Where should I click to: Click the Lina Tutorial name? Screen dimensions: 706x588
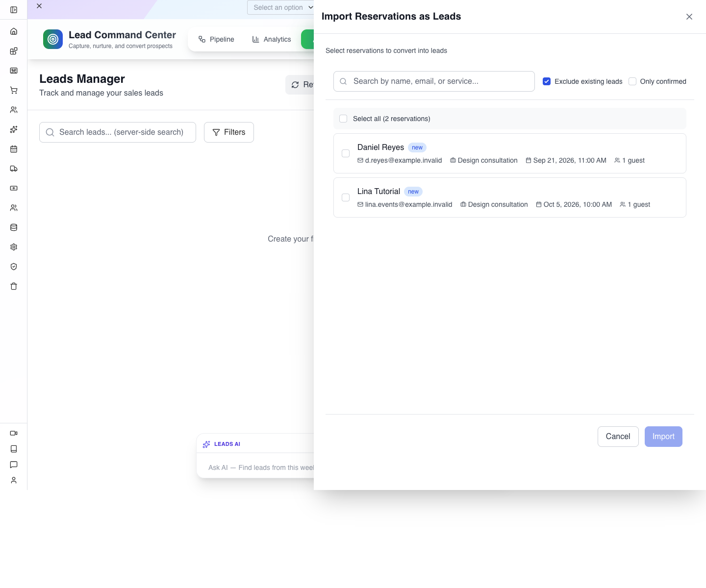tap(378, 192)
